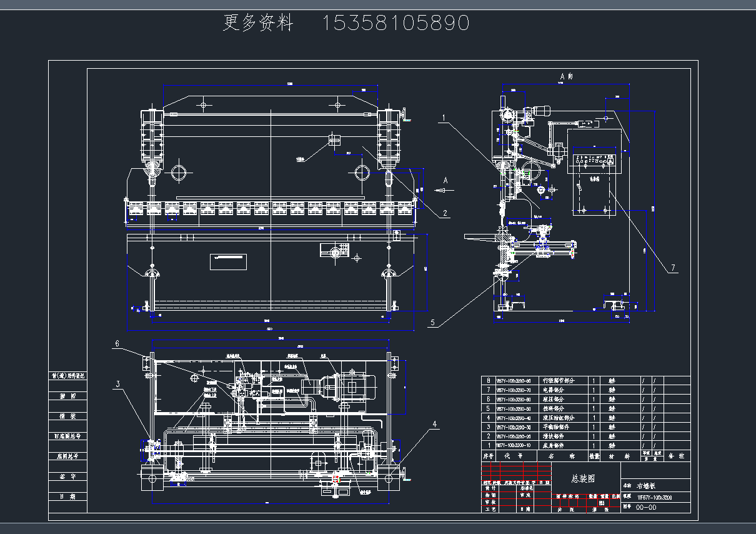Viewport: 756px width, 534px height.
Task: Click the phone number 15358105890 in header
Action: (395, 23)
